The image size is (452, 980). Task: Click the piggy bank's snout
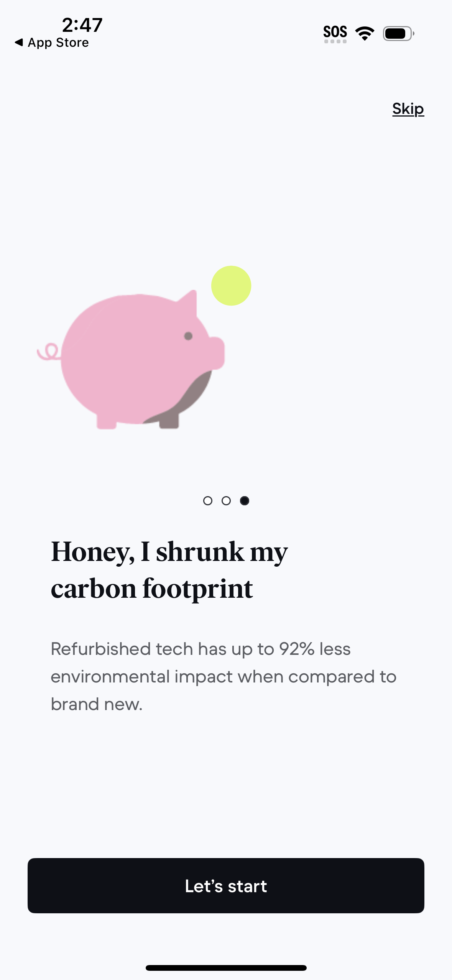[x=216, y=353]
